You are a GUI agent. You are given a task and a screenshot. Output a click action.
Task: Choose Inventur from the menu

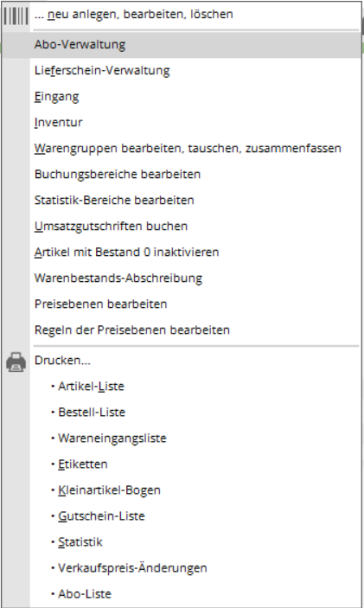[182, 123]
